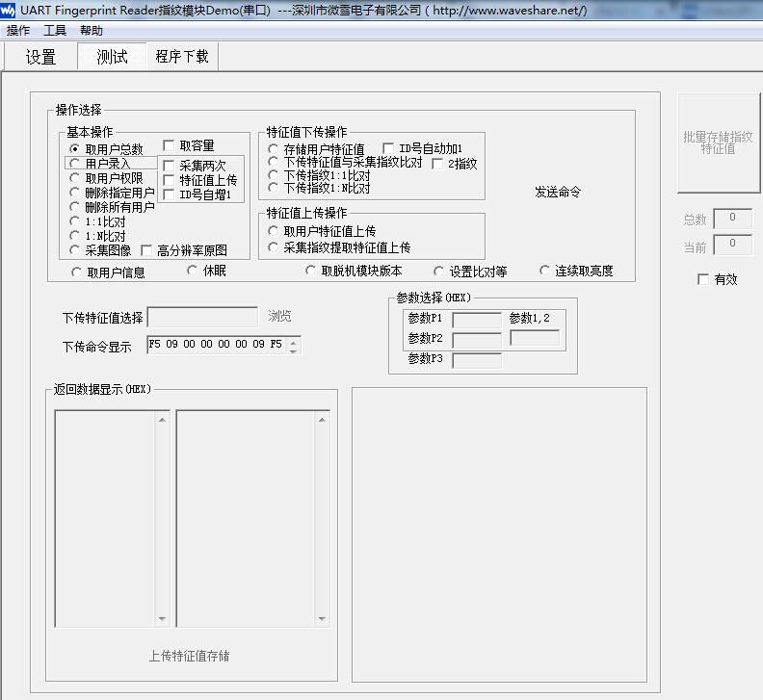Screen dimensions: 763x700
Task: Click the 参数P2 input field
Action: coord(477,340)
